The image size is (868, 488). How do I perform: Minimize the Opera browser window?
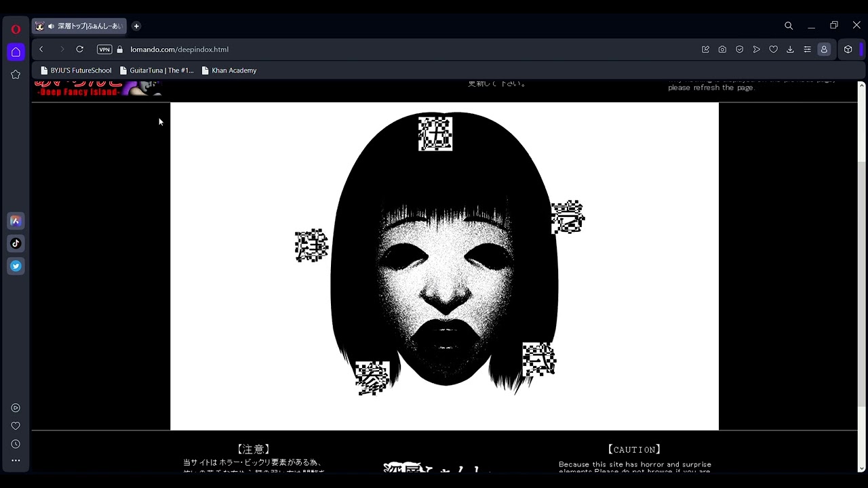(x=811, y=26)
